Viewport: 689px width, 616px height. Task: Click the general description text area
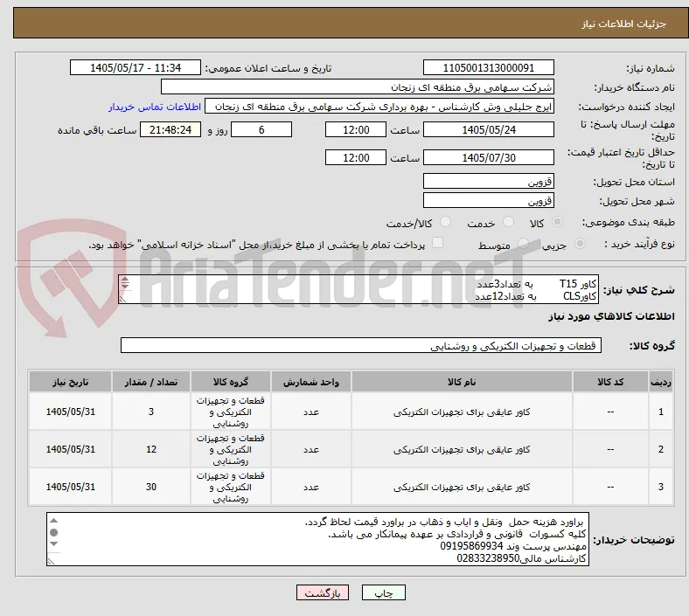358,289
